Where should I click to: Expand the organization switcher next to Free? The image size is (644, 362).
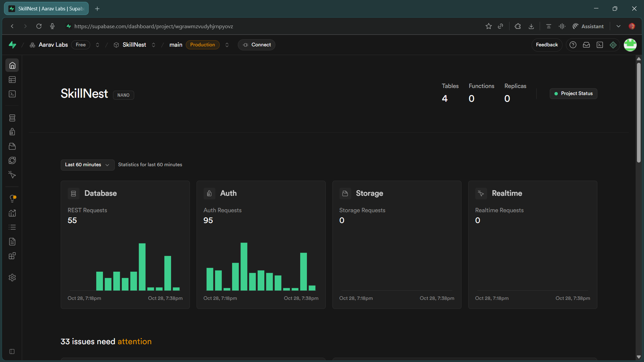pos(98,45)
